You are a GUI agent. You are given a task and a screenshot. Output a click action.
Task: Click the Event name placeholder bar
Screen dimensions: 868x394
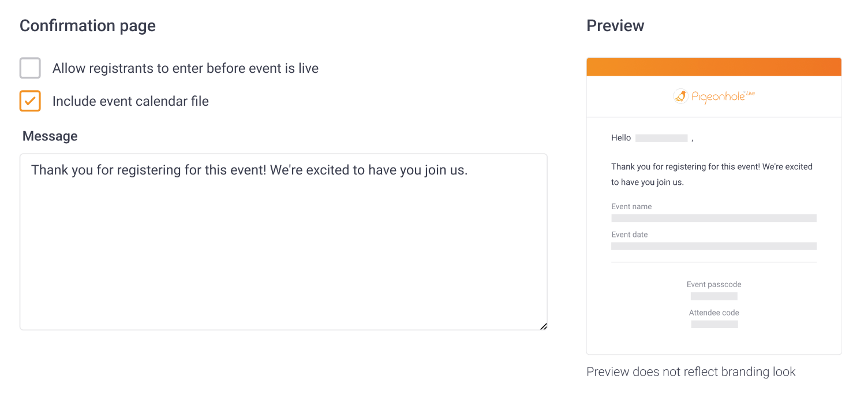pyautogui.click(x=714, y=218)
